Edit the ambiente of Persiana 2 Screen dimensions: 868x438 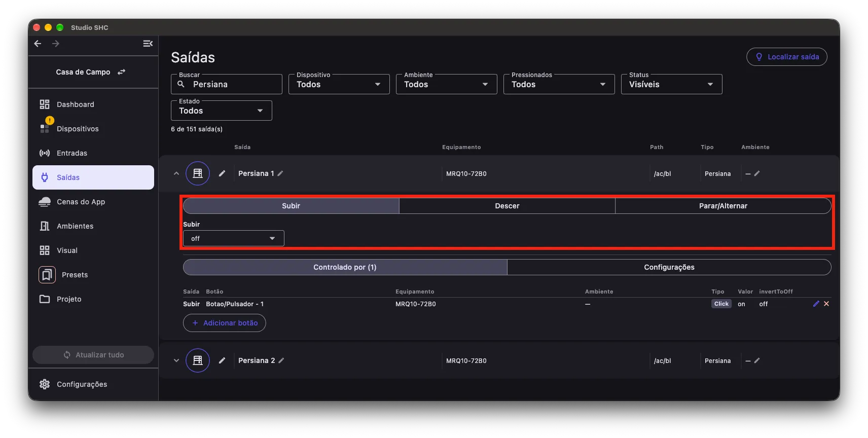pos(757,360)
